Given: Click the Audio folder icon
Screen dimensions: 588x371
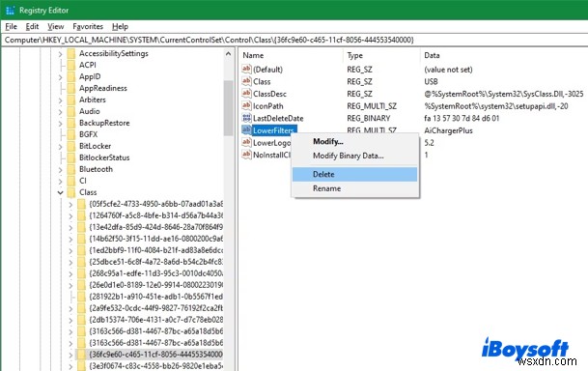Looking at the screenshot, I should 71,111.
